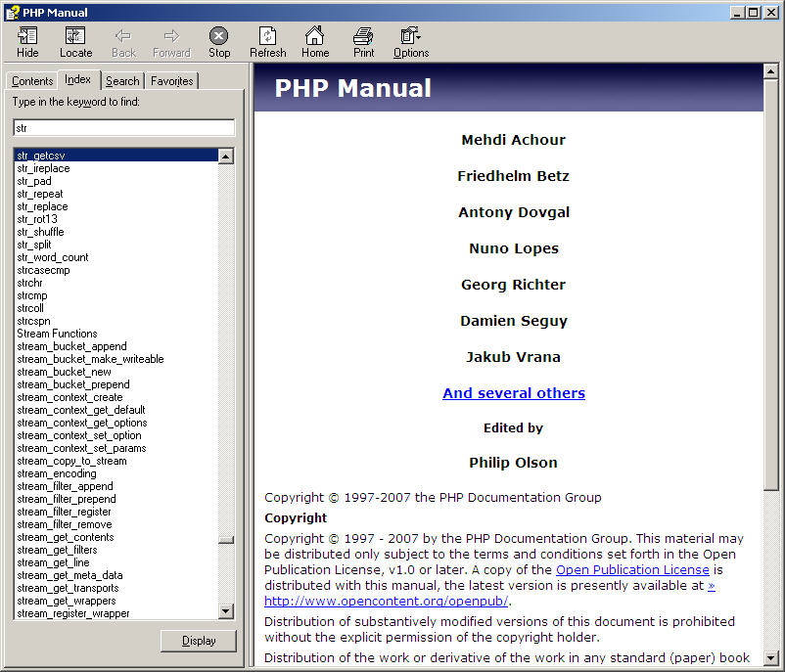The image size is (785, 672).
Task: Open the Open Publication License link
Action: [632, 570]
